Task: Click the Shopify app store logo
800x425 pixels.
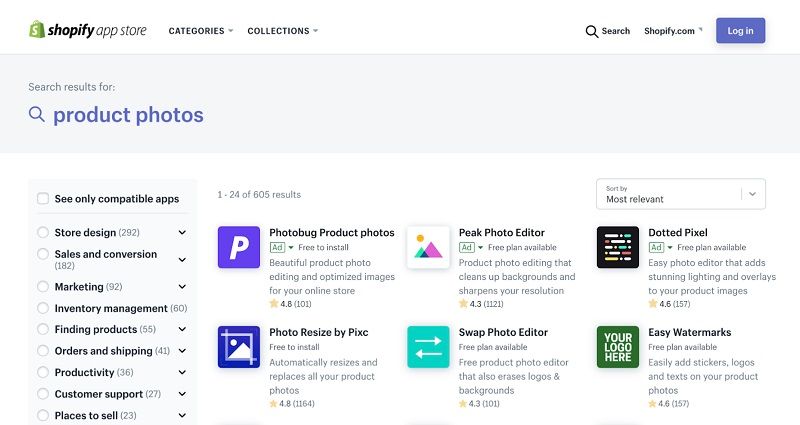Action: click(88, 30)
